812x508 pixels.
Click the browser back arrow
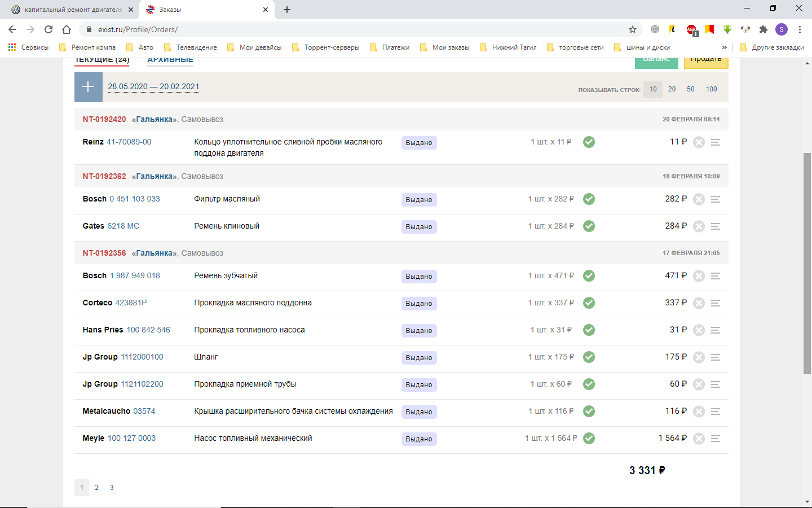point(12,29)
